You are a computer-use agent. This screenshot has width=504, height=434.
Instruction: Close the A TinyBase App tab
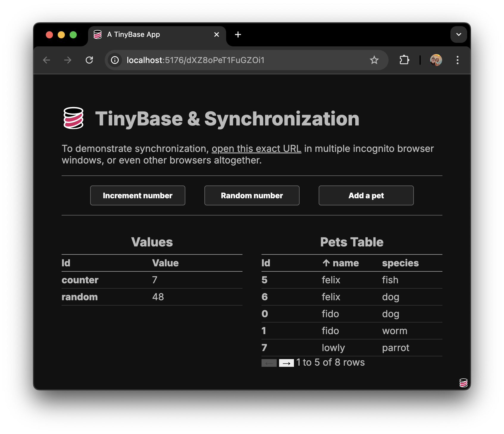pos(217,35)
